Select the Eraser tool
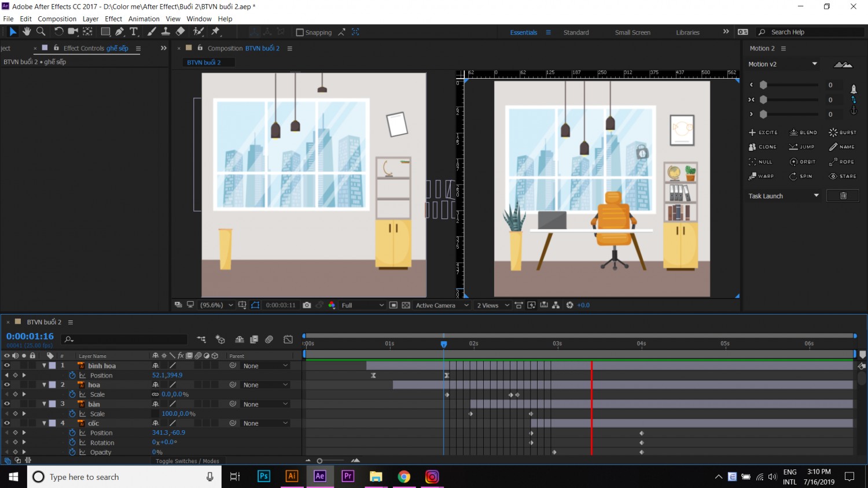The height and width of the screenshot is (488, 868). click(180, 32)
